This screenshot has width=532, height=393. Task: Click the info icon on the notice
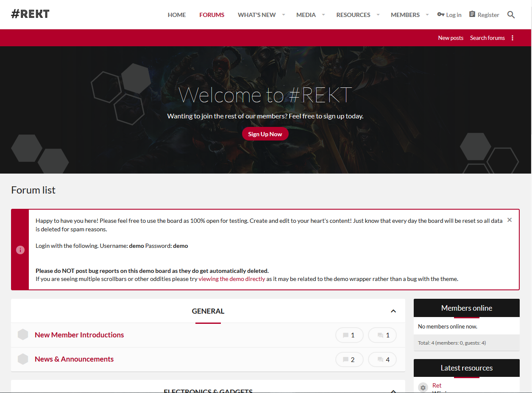pos(20,250)
